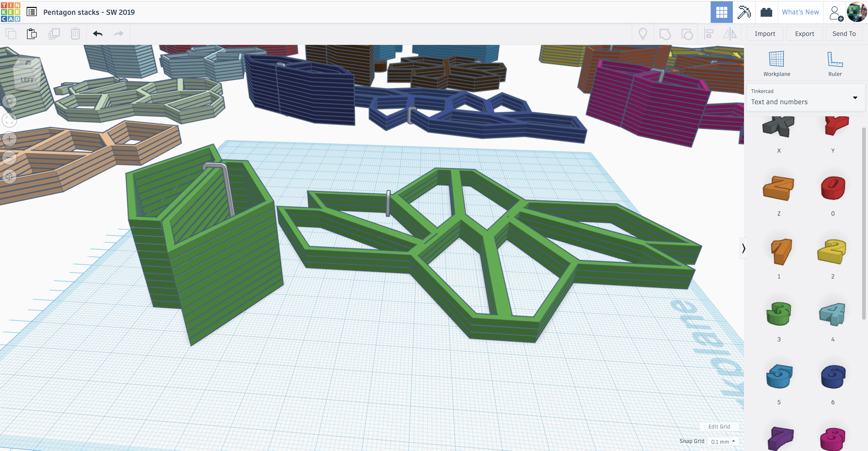Click the Paste tool icon
Viewport: 868px width, 451px height.
pos(32,34)
